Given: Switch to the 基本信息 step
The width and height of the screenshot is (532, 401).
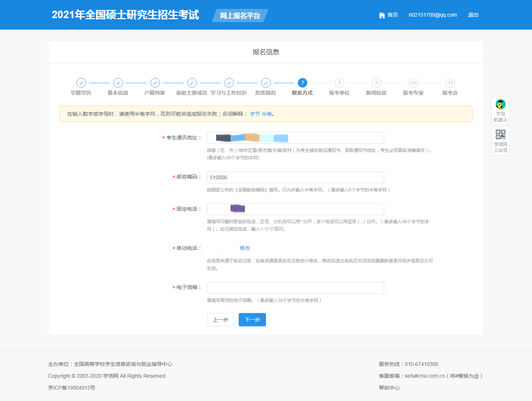Looking at the screenshot, I should [118, 83].
